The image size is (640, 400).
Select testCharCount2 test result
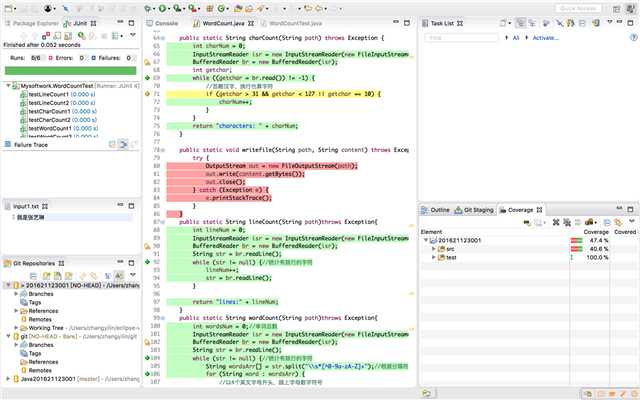pyautogui.click(x=59, y=120)
